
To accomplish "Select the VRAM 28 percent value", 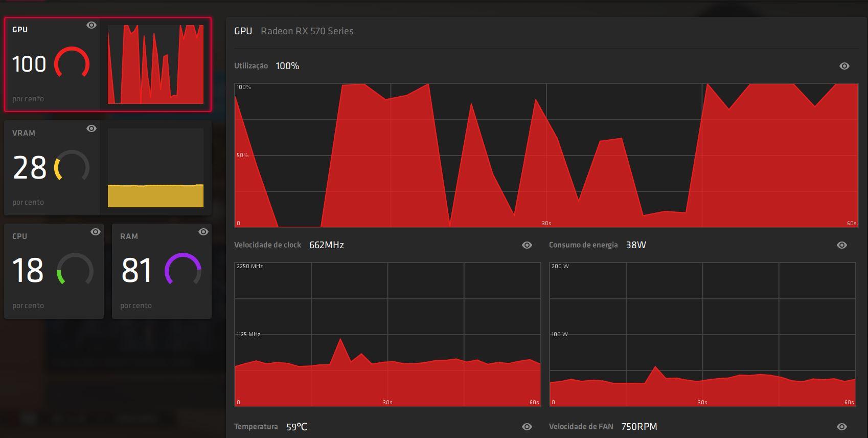I will [x=30, y=168].
